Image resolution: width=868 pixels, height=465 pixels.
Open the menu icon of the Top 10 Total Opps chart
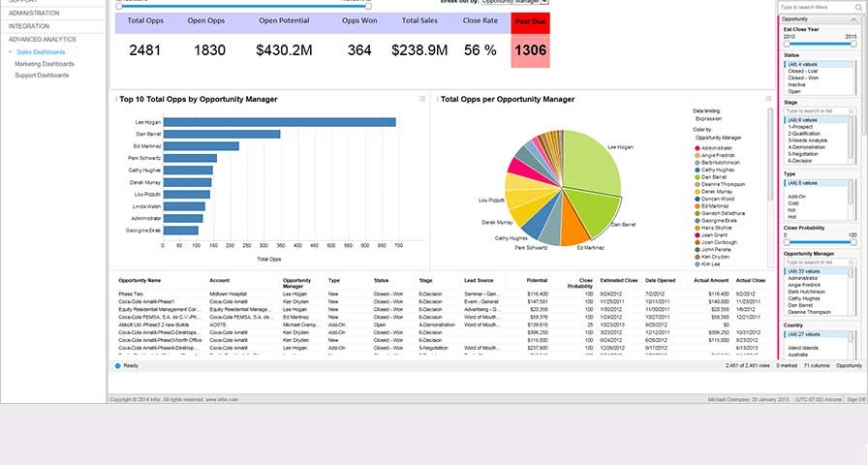(422, 99)
